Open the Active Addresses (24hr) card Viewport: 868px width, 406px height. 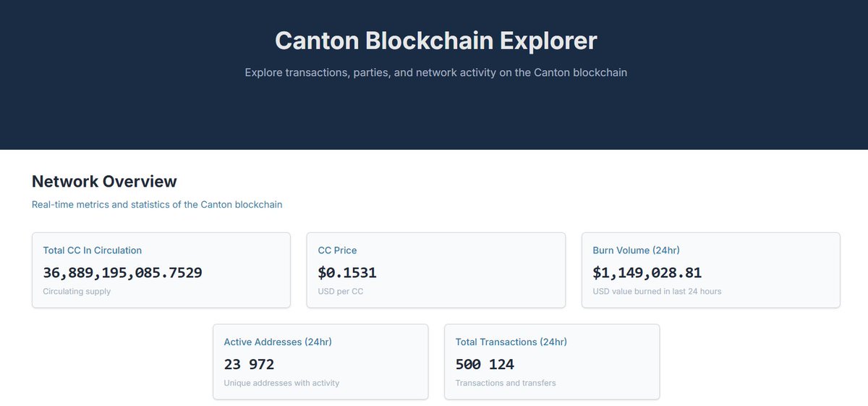tap(320, 361)
